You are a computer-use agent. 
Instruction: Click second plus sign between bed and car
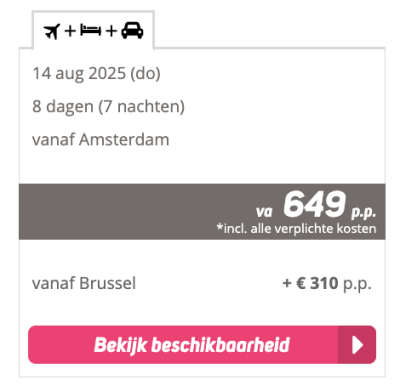pos(111,31)
